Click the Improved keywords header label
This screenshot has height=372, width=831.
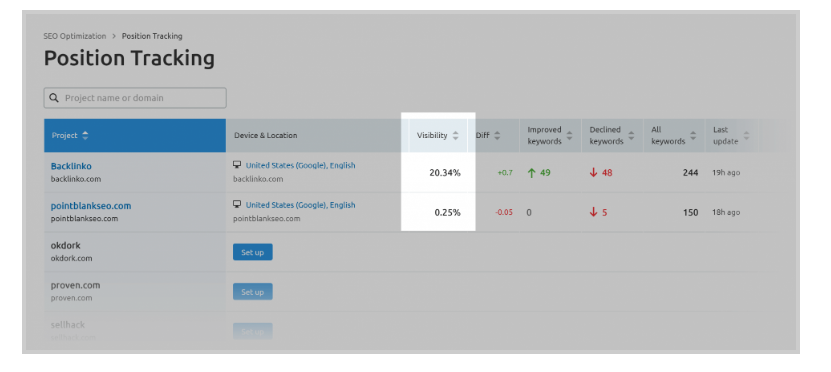[544, 136]
